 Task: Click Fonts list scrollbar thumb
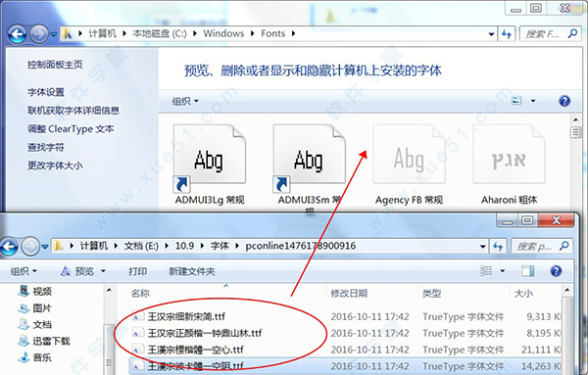coord(575,132)
